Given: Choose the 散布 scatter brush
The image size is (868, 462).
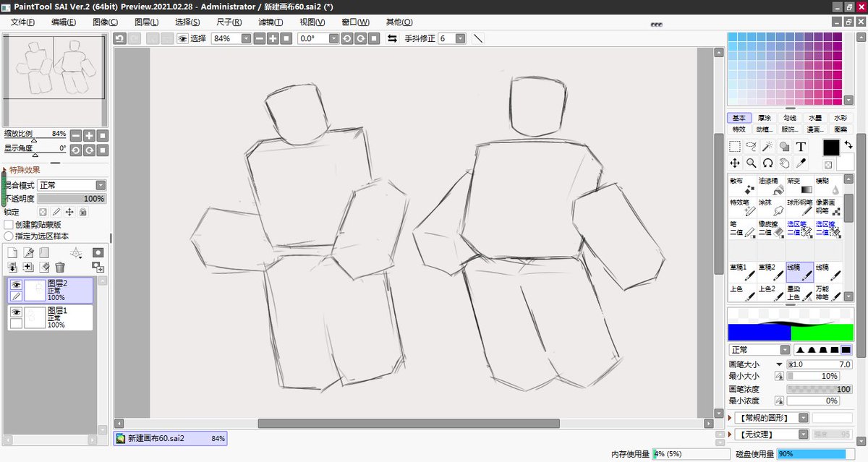Looking at the screenshot, I should click(742, 186).
